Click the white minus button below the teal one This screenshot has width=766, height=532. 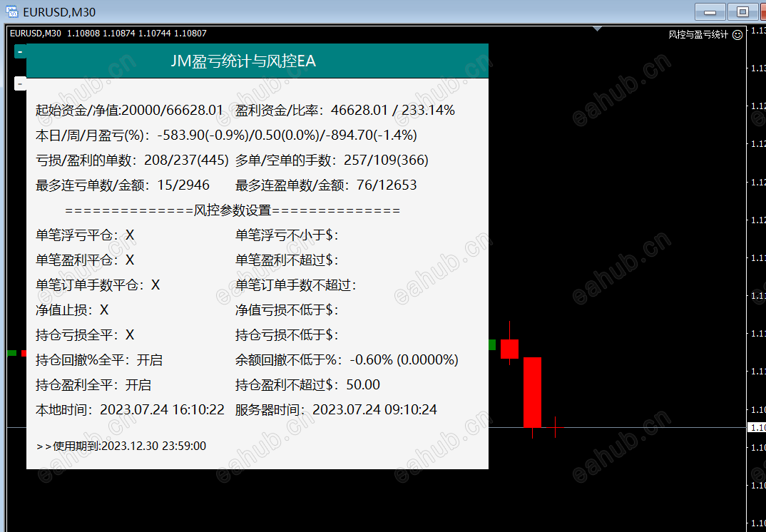pos(20,83)
